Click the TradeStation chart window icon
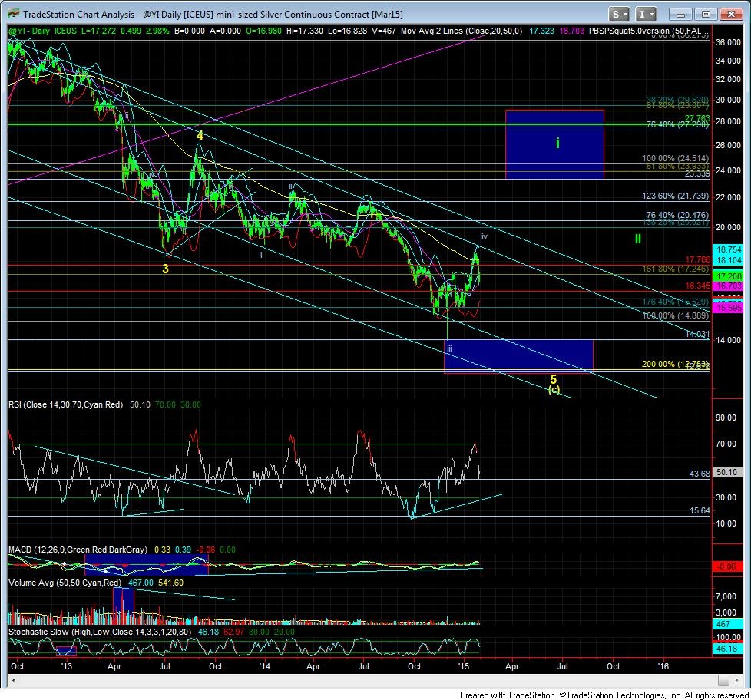The width and height of the screenshot is (751, 700). [12, 14]
